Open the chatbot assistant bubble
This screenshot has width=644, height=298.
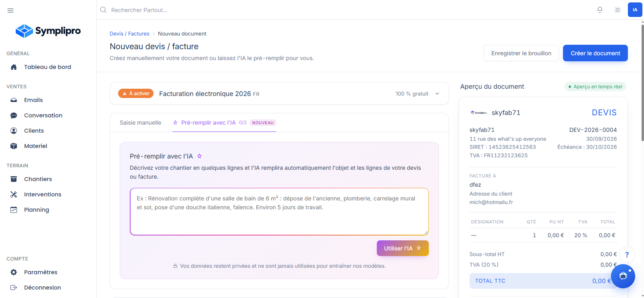click(623, 276)
